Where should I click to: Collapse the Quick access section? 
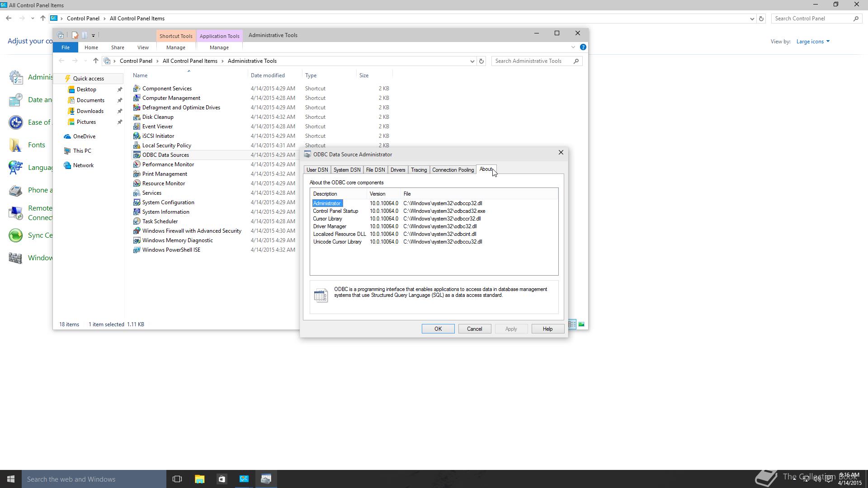(62, 78)
